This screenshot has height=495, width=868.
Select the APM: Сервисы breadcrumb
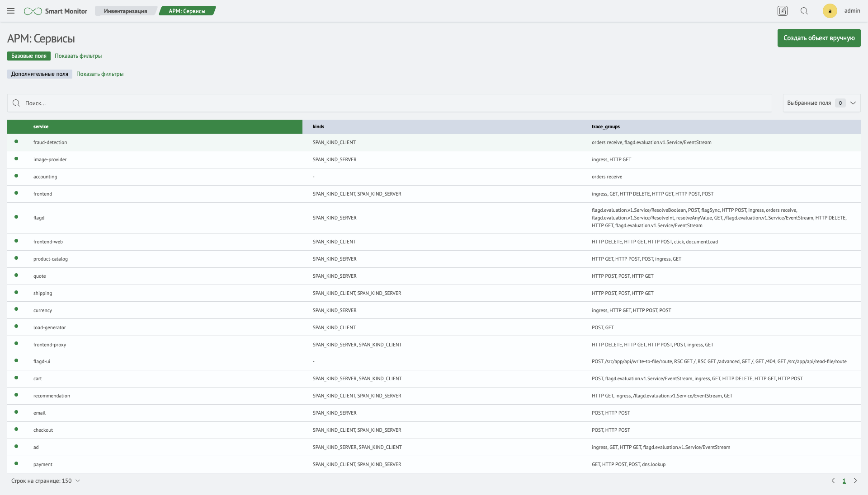(x=187, y=11)
